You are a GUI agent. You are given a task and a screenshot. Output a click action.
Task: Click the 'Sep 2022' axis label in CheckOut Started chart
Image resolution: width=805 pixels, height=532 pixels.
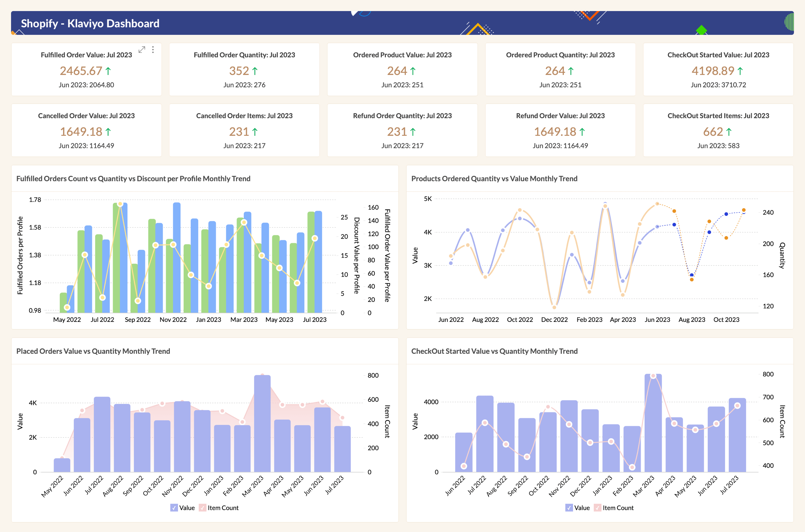[x=517, y=486]
